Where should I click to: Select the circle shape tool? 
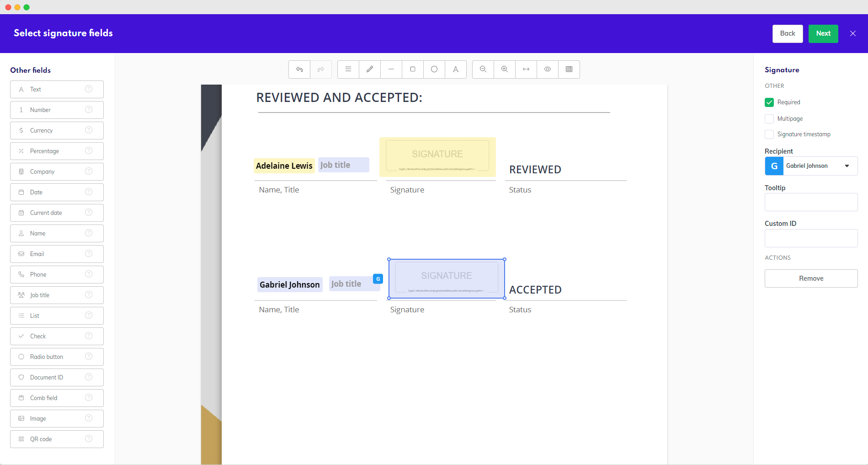click(434, 69)
